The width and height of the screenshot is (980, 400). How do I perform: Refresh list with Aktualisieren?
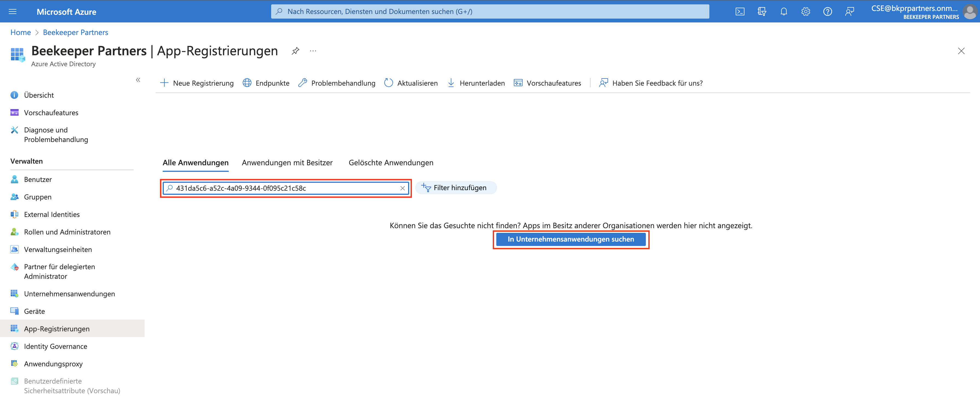[x=411, y=83]
